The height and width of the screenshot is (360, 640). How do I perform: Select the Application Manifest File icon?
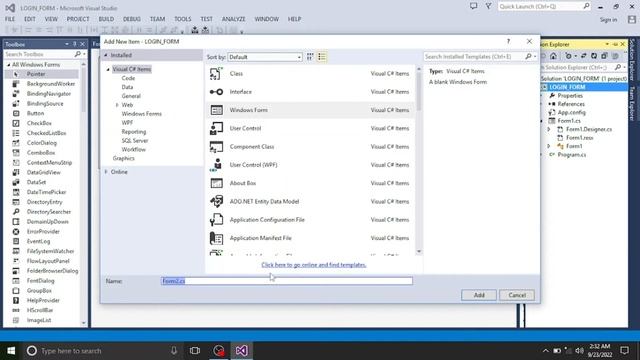[x=216, y=238]
